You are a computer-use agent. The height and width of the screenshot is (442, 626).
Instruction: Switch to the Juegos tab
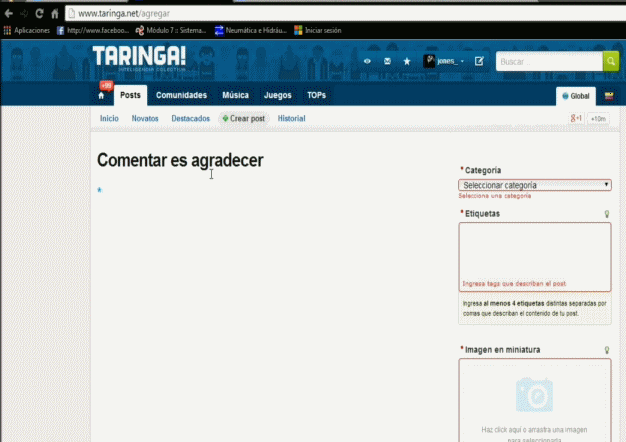point(277,95)
